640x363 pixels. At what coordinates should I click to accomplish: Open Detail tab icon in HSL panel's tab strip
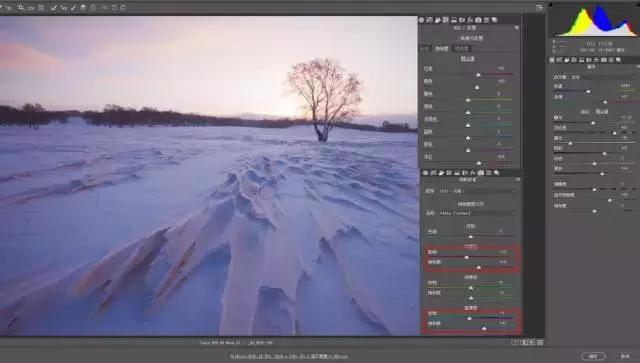click(438, 20)
